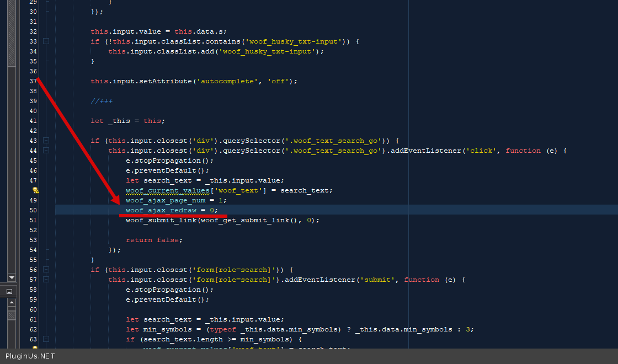
Task: Collapse the submit listener fold at line 57
Action: 46,280
